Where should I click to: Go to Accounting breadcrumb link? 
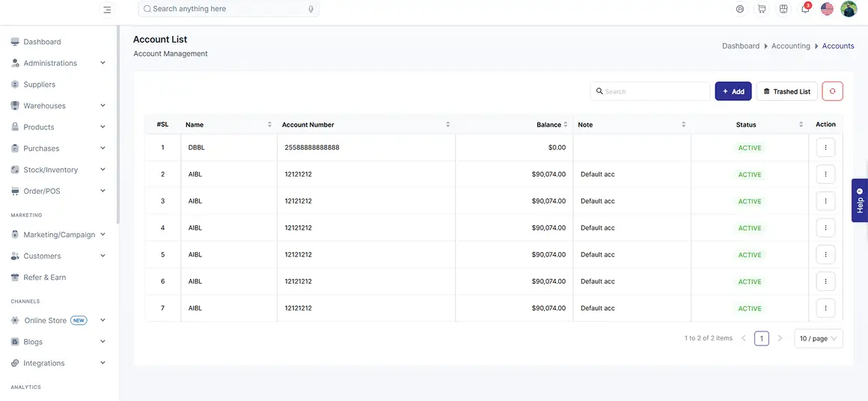click(x=790, y=46)
